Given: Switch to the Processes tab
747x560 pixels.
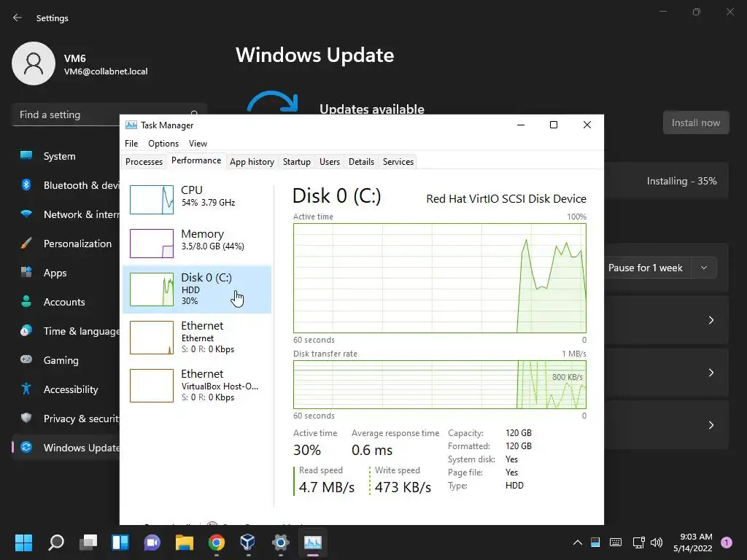Looking at the screenshot, I should tap(144, 162).
